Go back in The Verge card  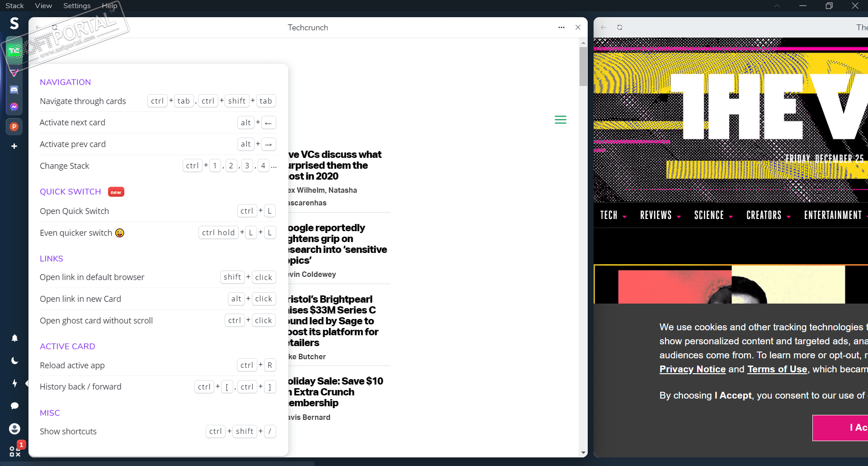pos(603,28)
